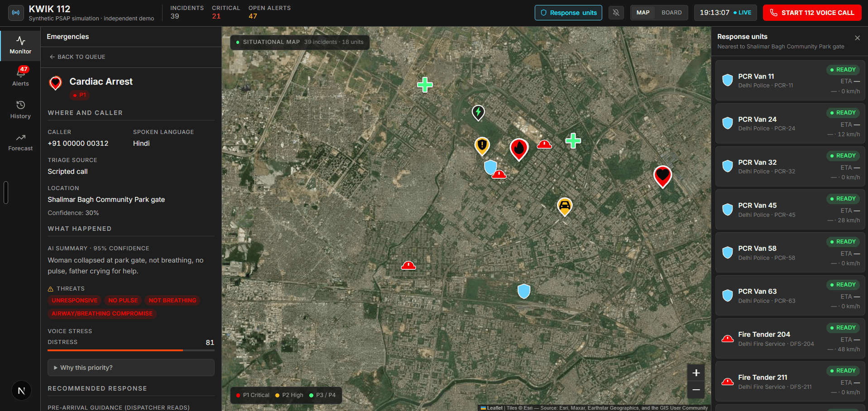
Task: Click the NO PULSE threat tag
Action: point(123,301)
